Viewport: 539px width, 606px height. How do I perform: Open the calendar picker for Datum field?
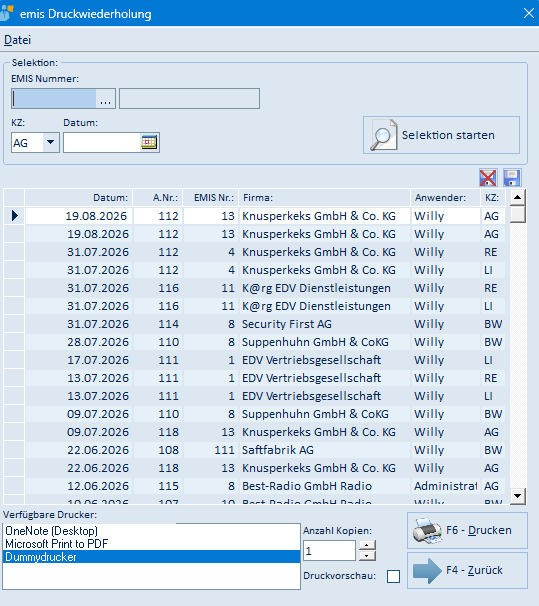pos(149,142)
